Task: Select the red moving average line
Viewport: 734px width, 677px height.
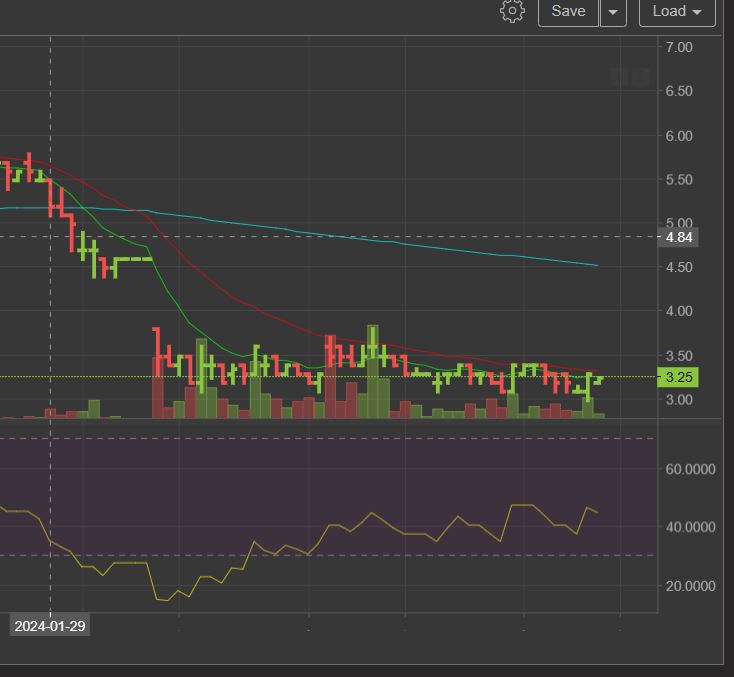Action: pos(243,302)
